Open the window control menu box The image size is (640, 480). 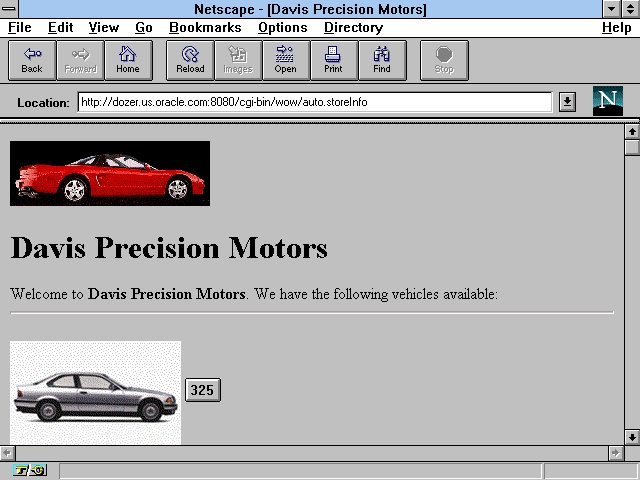click(x=10, y=9)
